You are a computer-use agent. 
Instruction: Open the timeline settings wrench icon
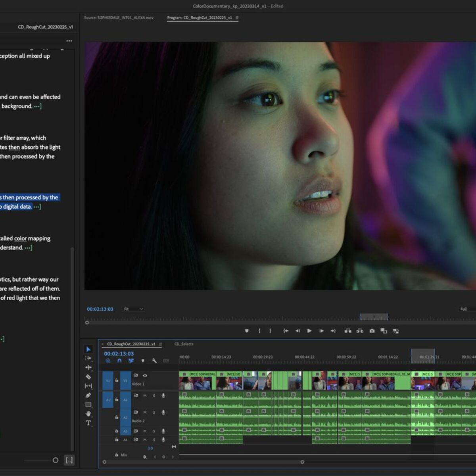(x=155, y=361)
